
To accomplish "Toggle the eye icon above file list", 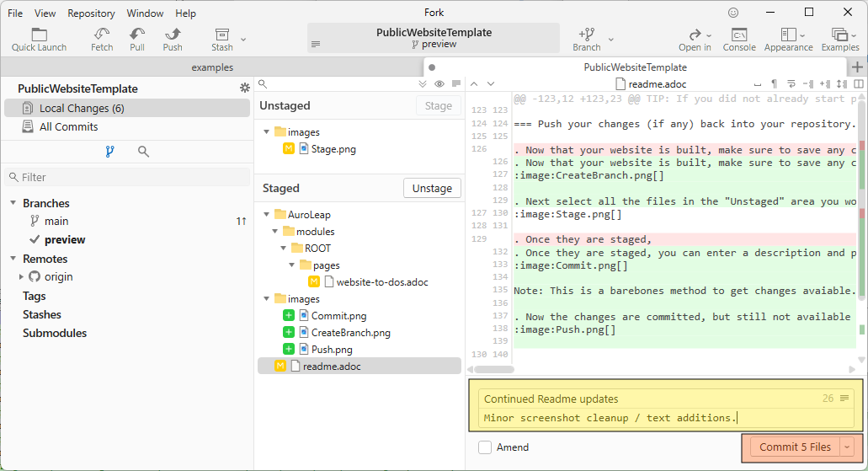I will click(x=439, y=84).
